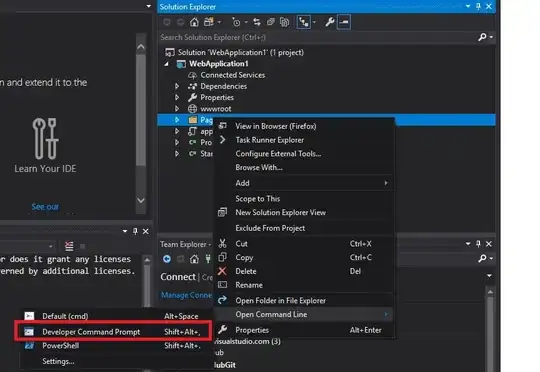Open Properties wrench icon in Solution Explorer toolbar
This screenshot has height=372, width=540.
coord(330,22)
